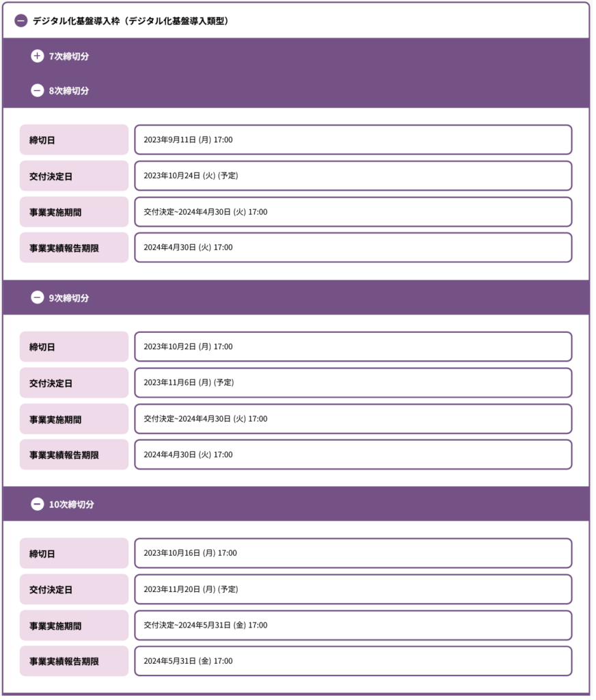
Task: Expand the 7次締切分 plus icon
Action: click(38, 56)
